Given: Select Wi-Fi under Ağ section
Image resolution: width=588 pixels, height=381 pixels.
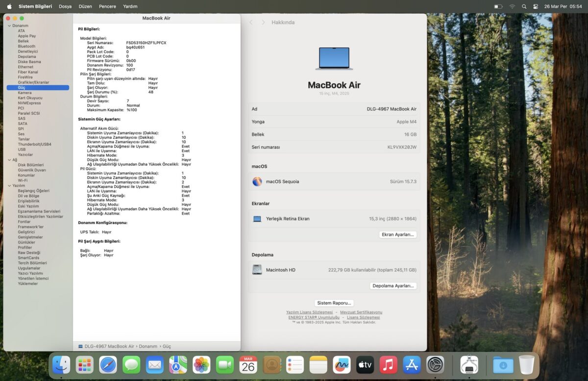Looking at the screenshot, I should pyautogui.click(x=23, y=180).
